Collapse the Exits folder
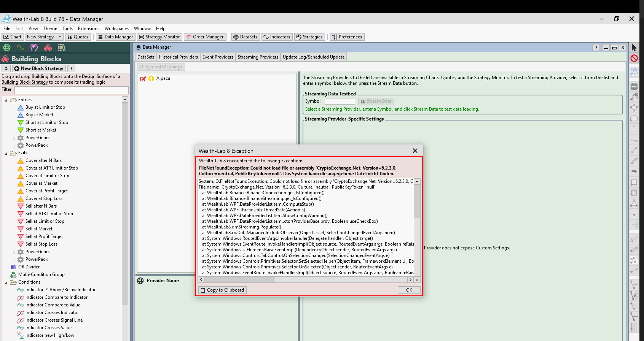Viewport: 644px width, 341px height. [x=6, y=153]
